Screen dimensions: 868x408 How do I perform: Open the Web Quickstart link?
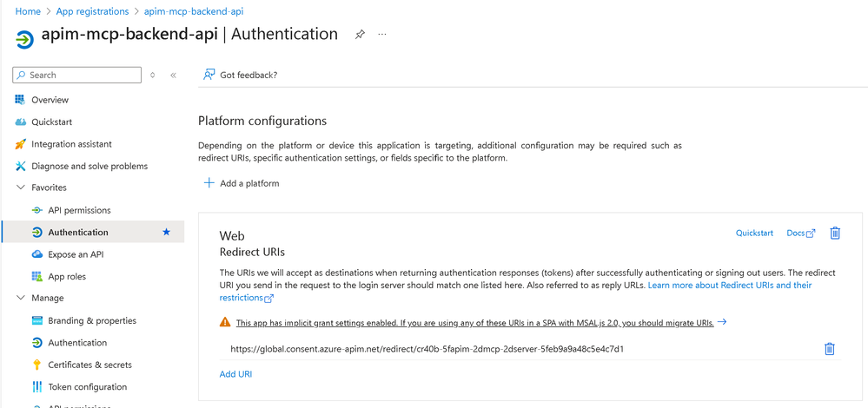pyautogui.click(x=754, y=233)
